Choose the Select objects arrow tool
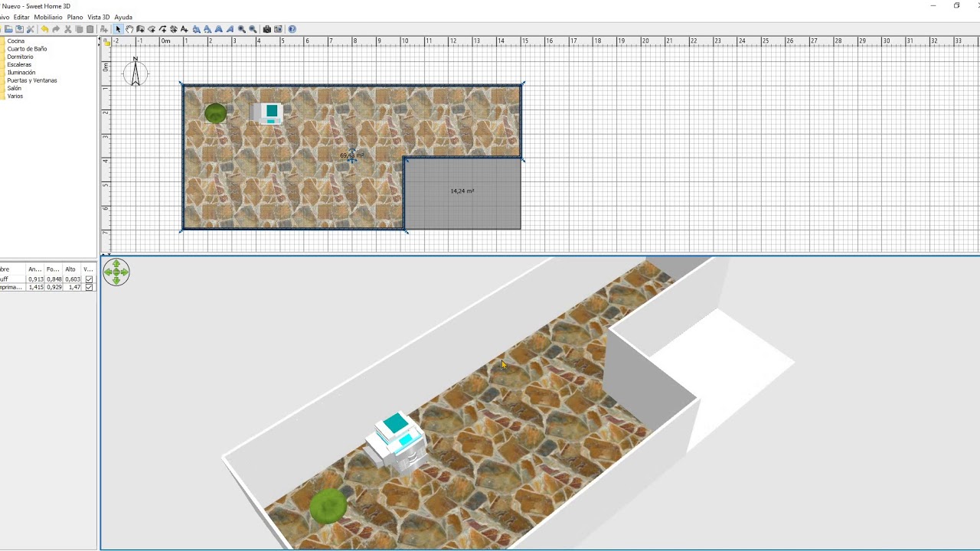The height and width of the screenshot is (551, 980). [x=118, y=29]
